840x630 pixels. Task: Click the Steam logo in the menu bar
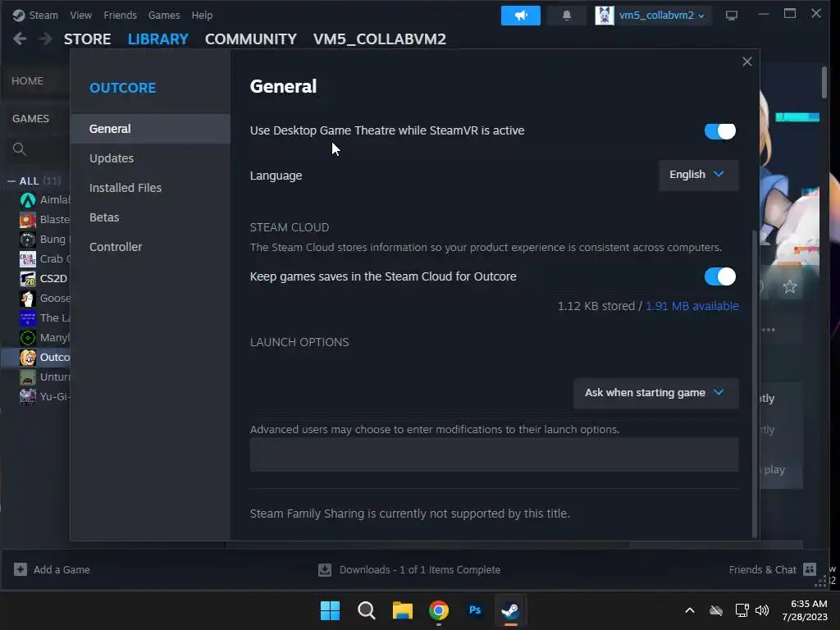tap(19, 15)
